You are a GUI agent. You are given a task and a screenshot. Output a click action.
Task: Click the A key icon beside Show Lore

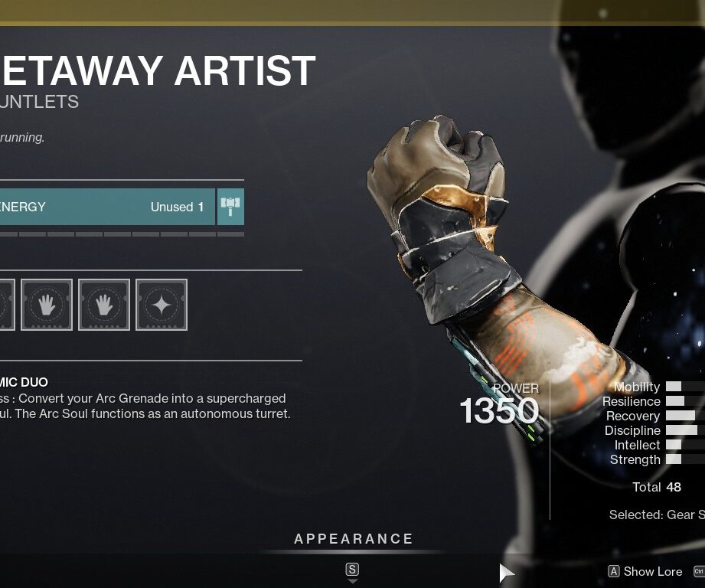tap(614, 571)
